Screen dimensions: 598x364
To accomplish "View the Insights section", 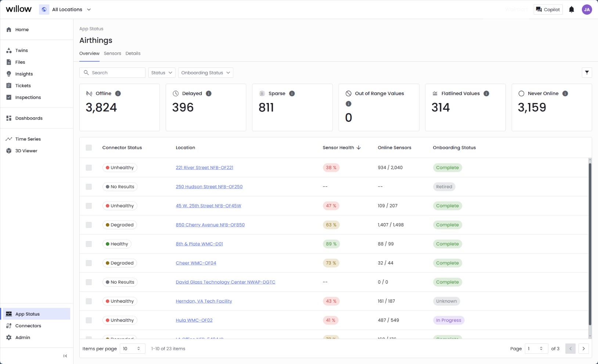I will click(24, 74).
